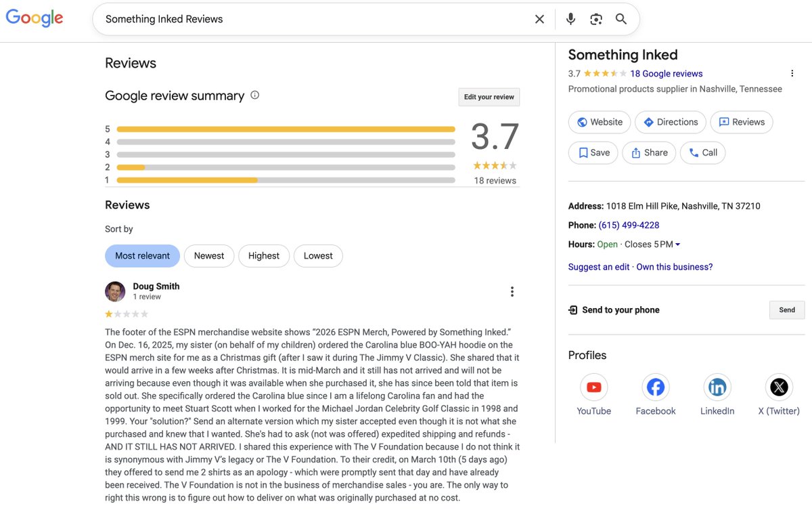812x510 pixels.
Task: Open search by image camera icon
Action: tap(596, 19)
